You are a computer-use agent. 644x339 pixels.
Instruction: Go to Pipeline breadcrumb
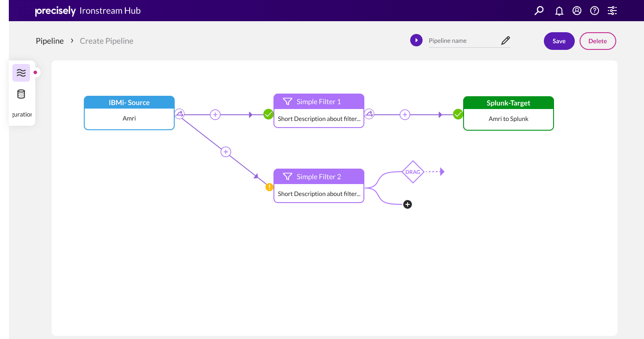click(x=50, y=41)
